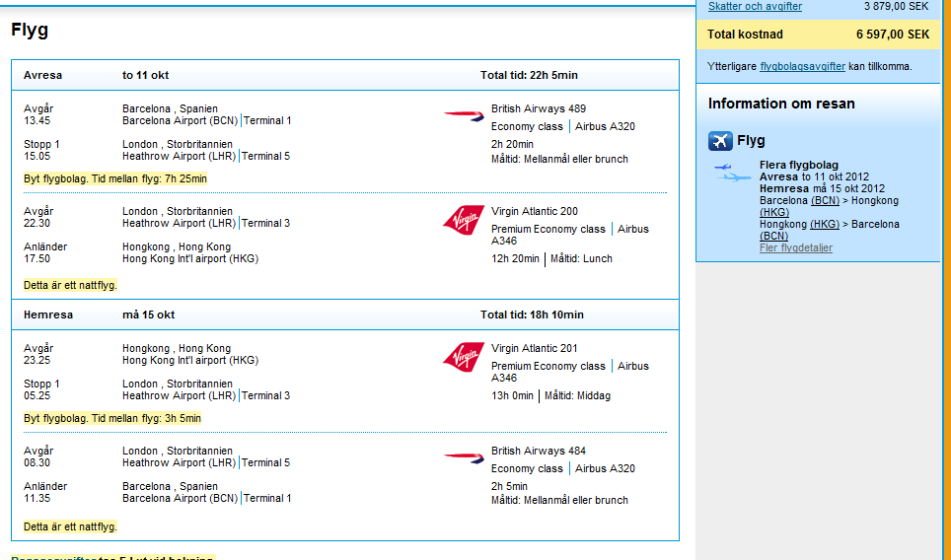The width and height of the screenshot is (951, 560).
Task: Click the Information om resan heading
Action: [x=781, y=104]
